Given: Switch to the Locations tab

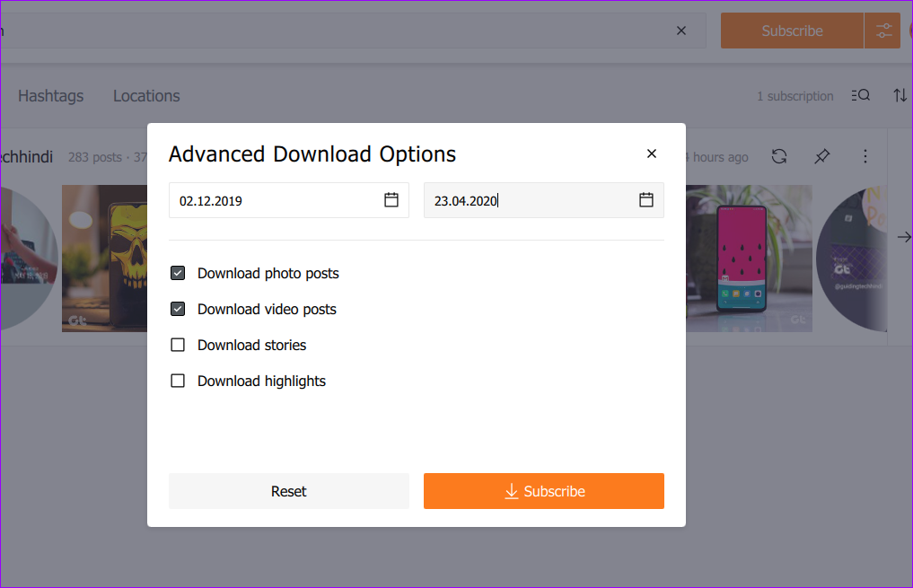Looking at the screenshot, I should (146, 96).
